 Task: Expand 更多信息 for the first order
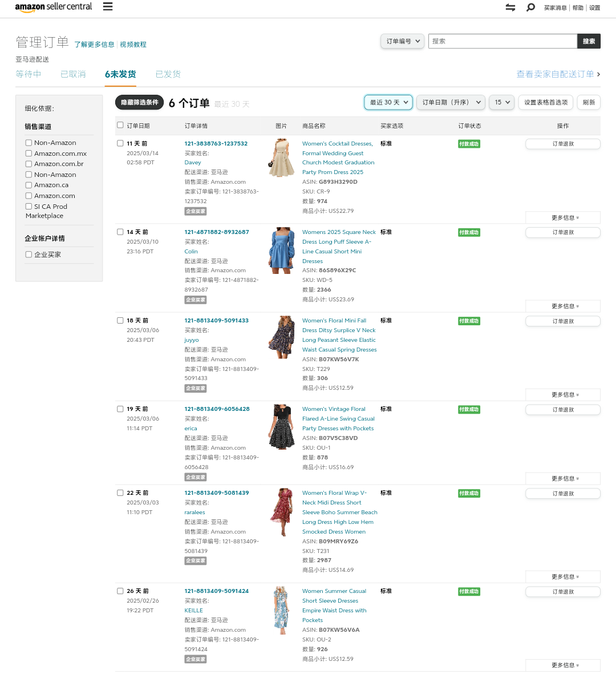point(563,217)
